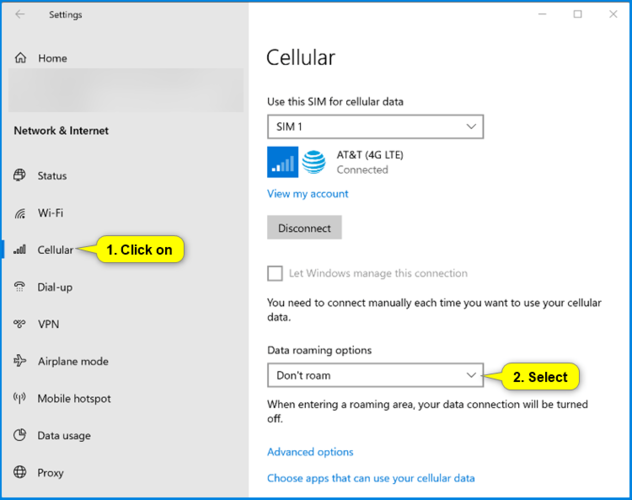Open the Status globe icon
632x500 pixels.
click(20, 175)
